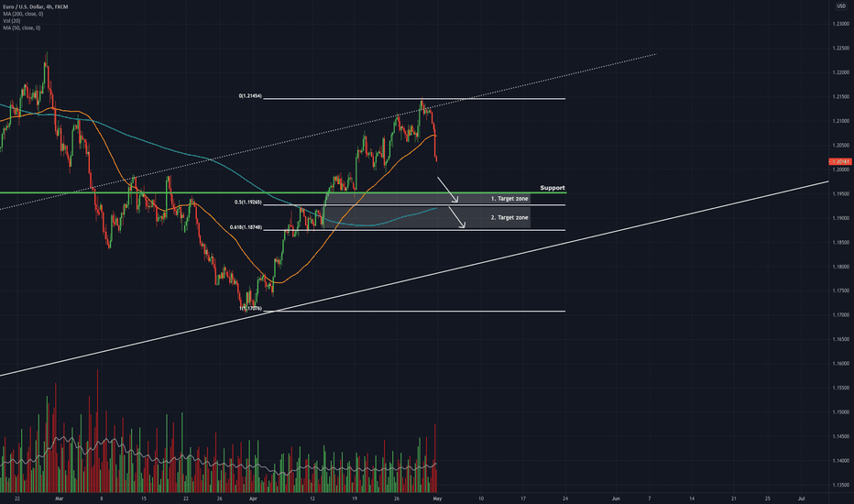The image size is (854, 504).
Task: Click the USD currency button
Action: coord(841,6)
